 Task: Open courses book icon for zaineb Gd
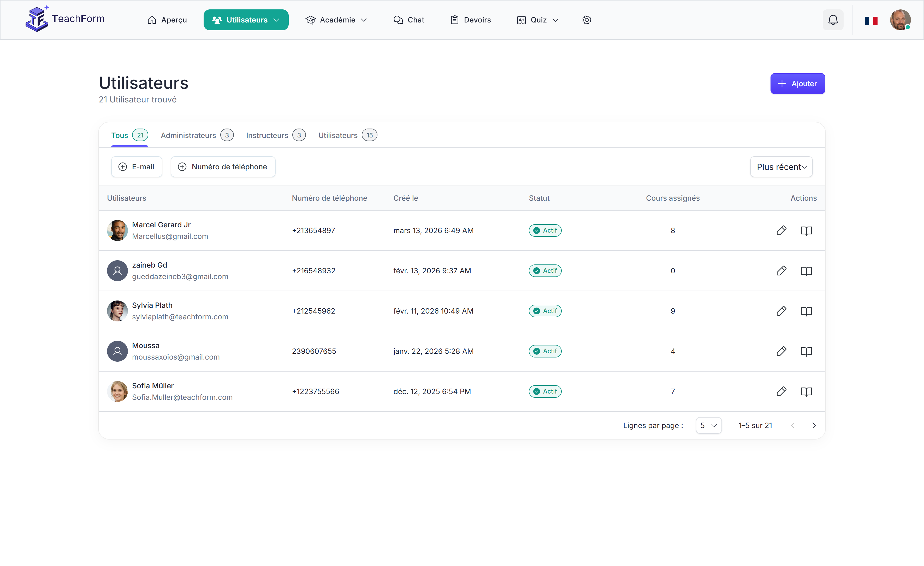click(806, 271)
